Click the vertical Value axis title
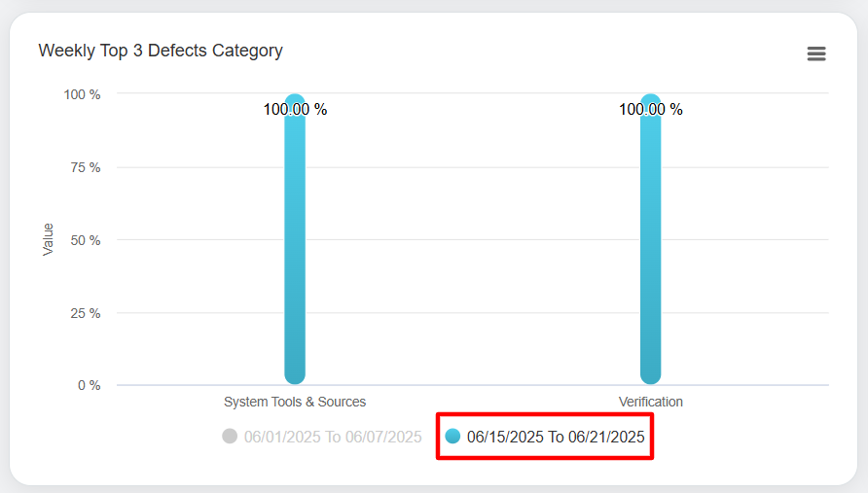The height and width of the screenshot is (493, 868). (48, 239)
